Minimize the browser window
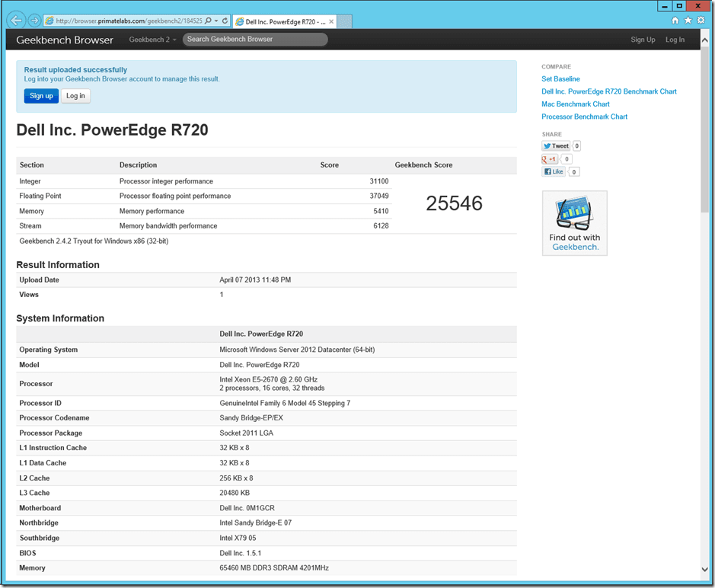This screenshot has width=715, height=588. (x=665, y=6)
